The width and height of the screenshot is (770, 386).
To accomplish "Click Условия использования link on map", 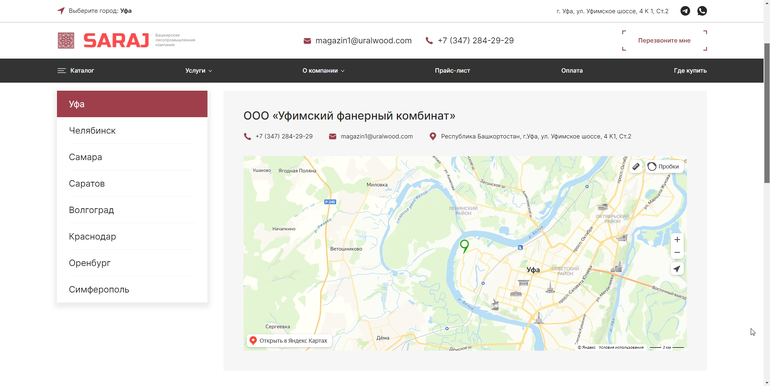I will (621, 347).
